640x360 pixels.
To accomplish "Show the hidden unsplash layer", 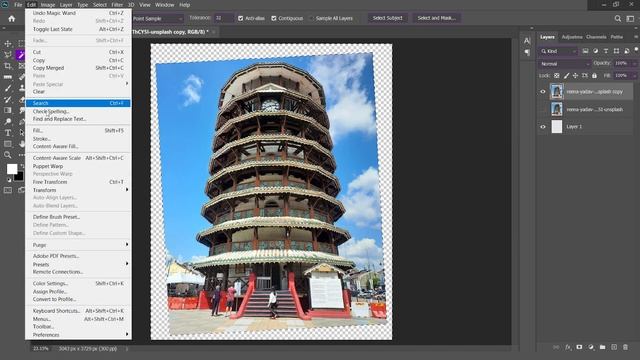I will coord(543,109).
